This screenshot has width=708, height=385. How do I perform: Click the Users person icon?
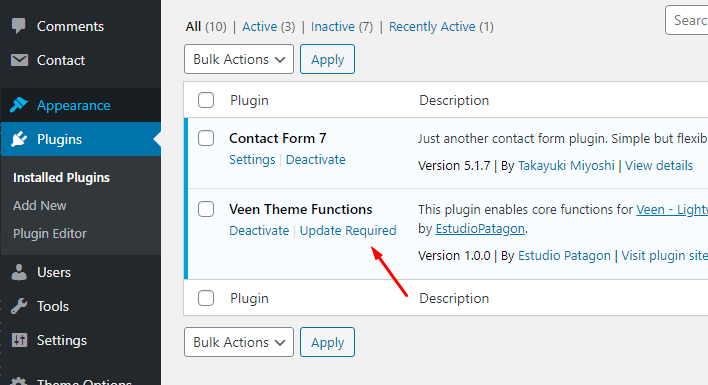(x=19, y=272)
